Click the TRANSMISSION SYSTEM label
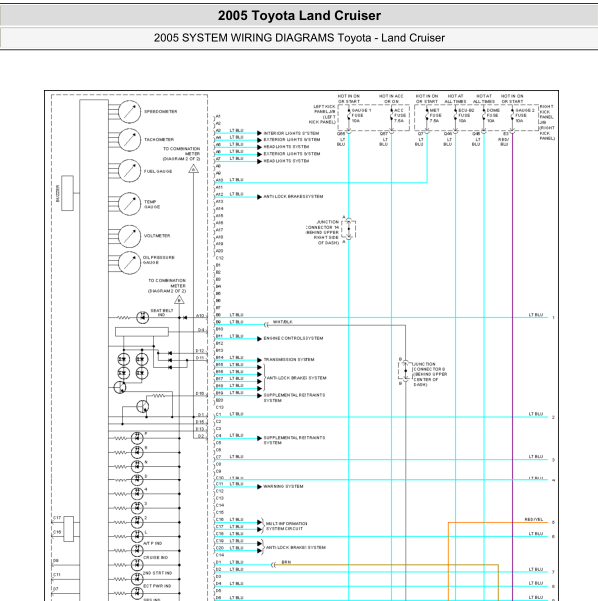The image size is (598, 601). click(x=289, y=360)
